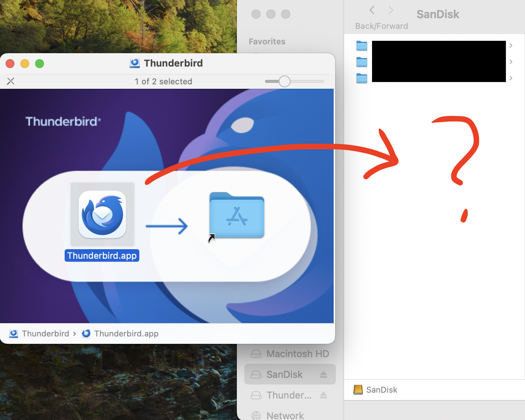Viewport: 525px width, 420px height.
Task: Click Thunderbird volume in the path bar
Action: (39, 334)
